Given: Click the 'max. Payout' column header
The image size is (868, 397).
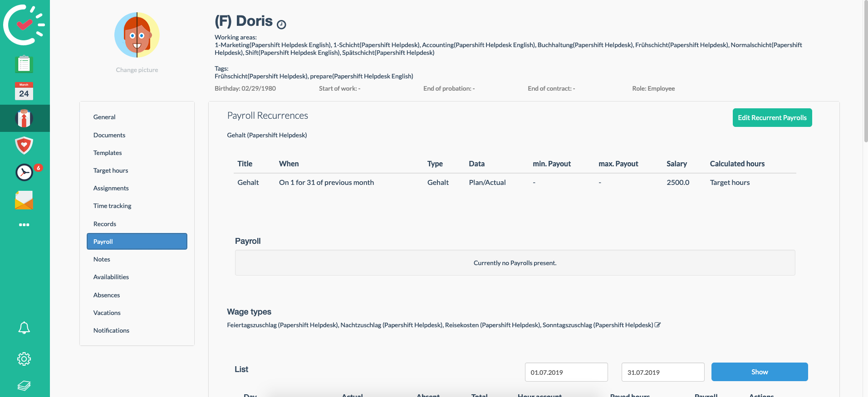Looking at the screenshot, I should point(618,164).
